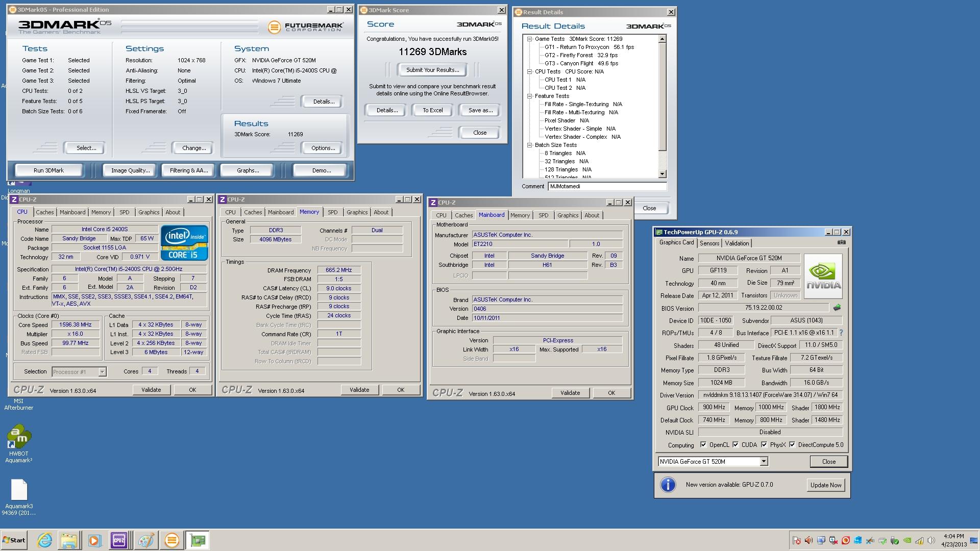
Task: Click the safely remove hardware tray icon
Action: tap(895, 540)
